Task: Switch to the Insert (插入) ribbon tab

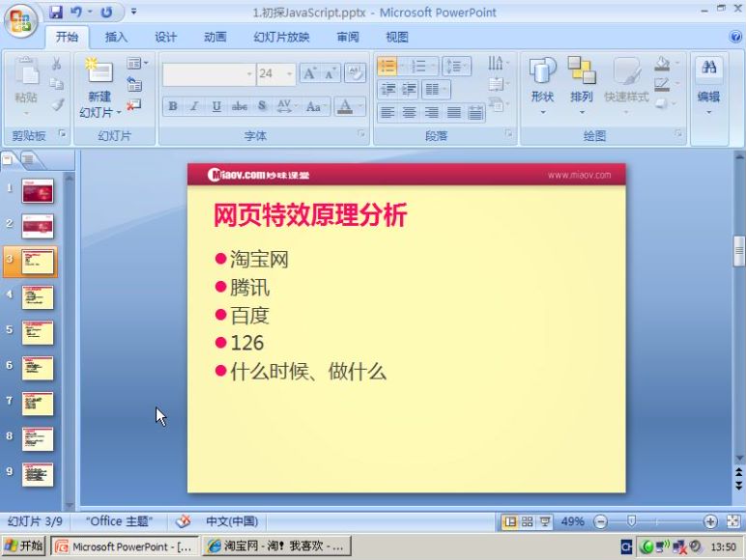Action: pyautogui.click(x=116, y=38)
